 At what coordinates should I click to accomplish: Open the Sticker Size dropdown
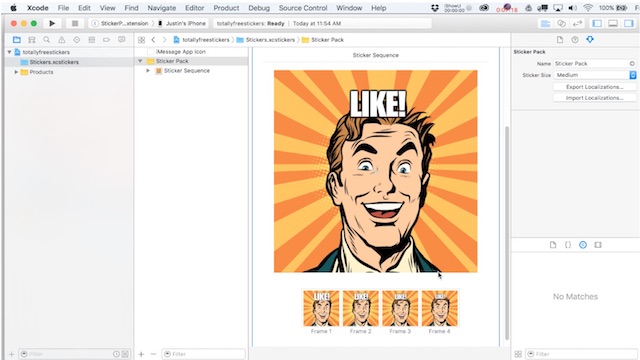594,75
